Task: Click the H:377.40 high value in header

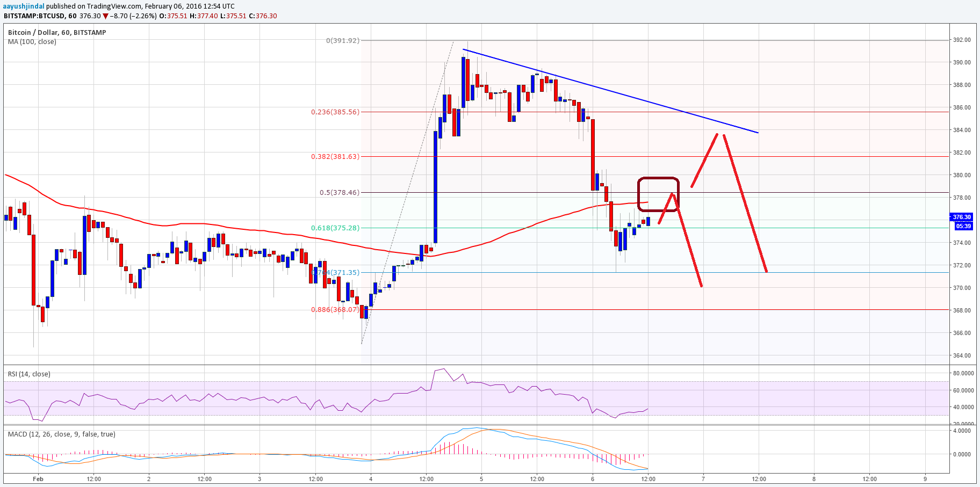Action: 204,16
